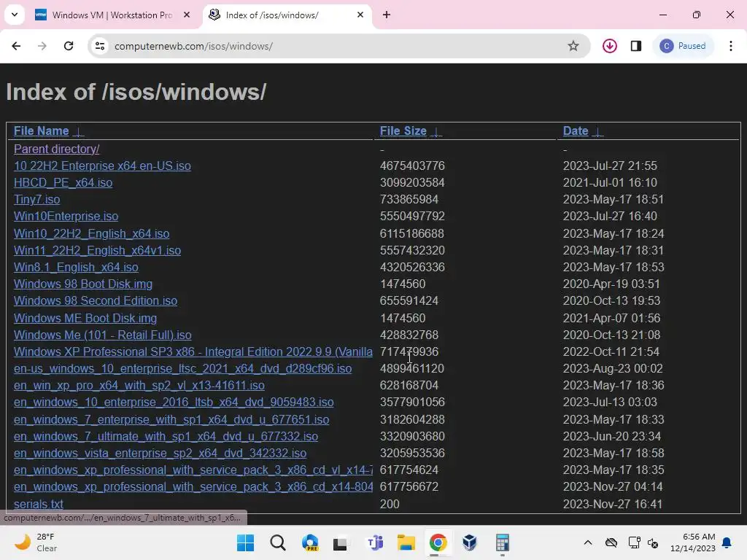The image size is (747, 560).
Task: Download Windows Me (101 - Retail Full).iso
Action: (x=102, y=335)
